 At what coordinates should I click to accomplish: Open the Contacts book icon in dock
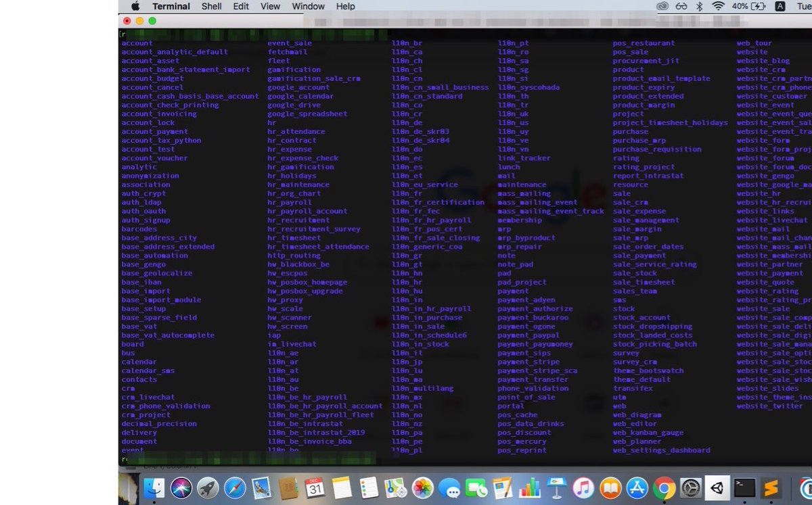(x=288, y=487)
